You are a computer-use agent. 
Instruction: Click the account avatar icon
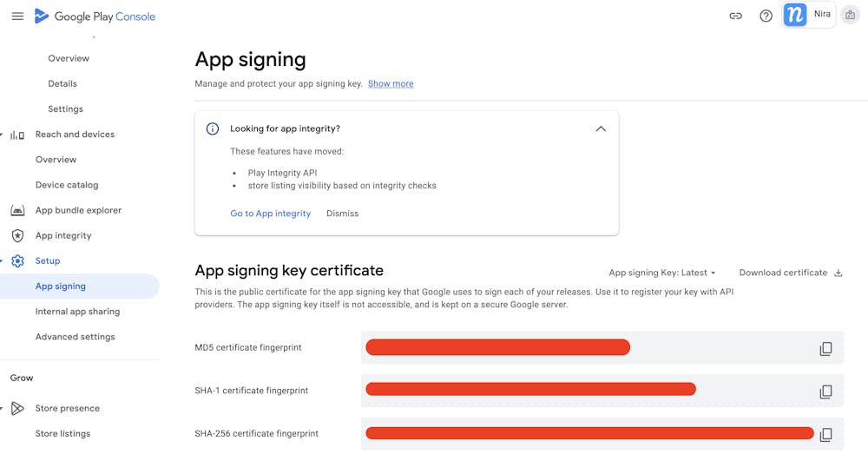pos(850,16)
